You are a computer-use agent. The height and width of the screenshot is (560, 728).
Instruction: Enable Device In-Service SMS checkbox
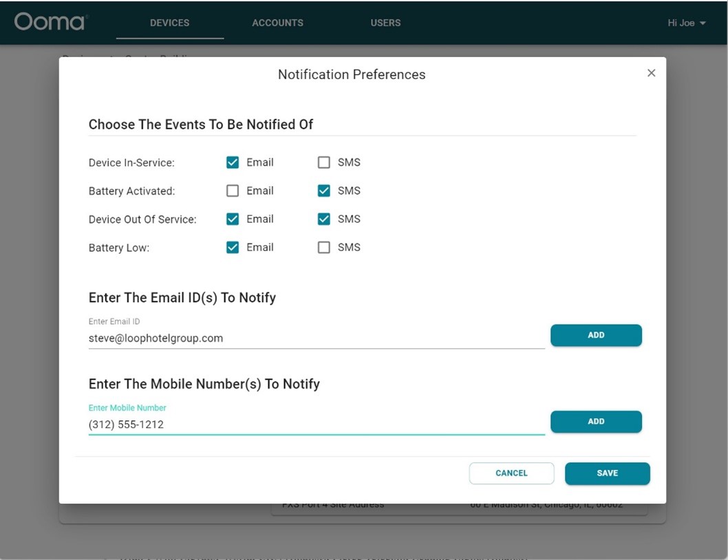pyautogui.click(x=323, y=162)
